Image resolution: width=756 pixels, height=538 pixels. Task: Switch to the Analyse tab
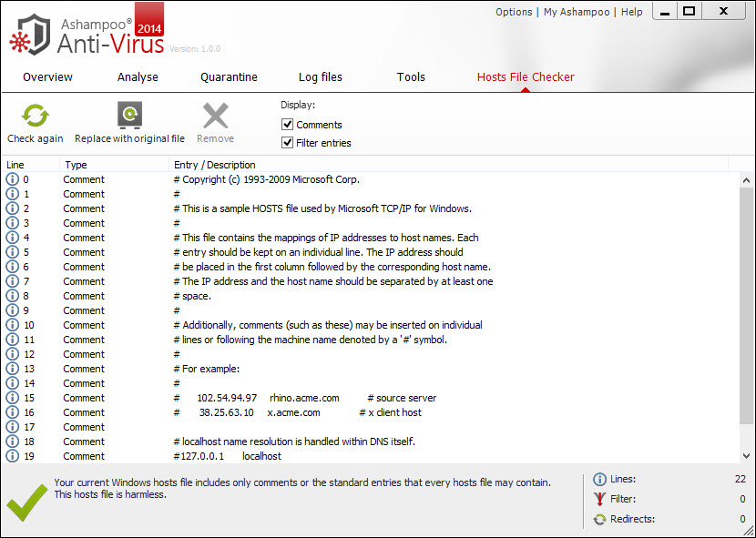[x=138, y=77]
